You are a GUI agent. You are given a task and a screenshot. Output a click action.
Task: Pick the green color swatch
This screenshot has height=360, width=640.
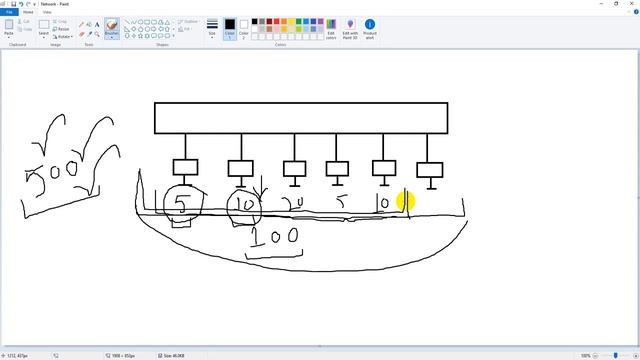tap(298, 22)
